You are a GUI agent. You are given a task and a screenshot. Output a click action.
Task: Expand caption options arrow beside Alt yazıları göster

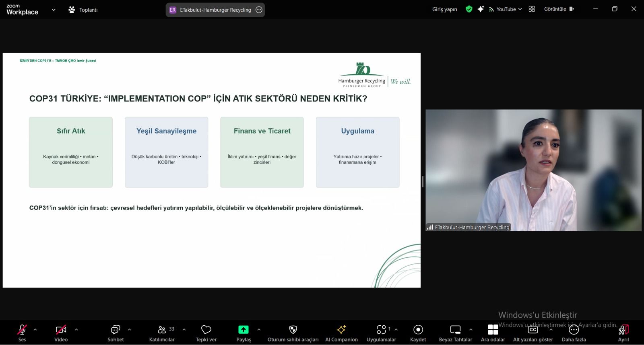tap(551, 330)
